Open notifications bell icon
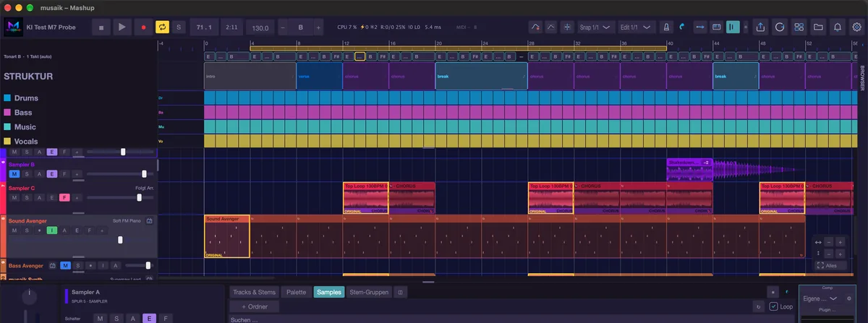Viewport: 868px width, 323px height. click(838, 27)
